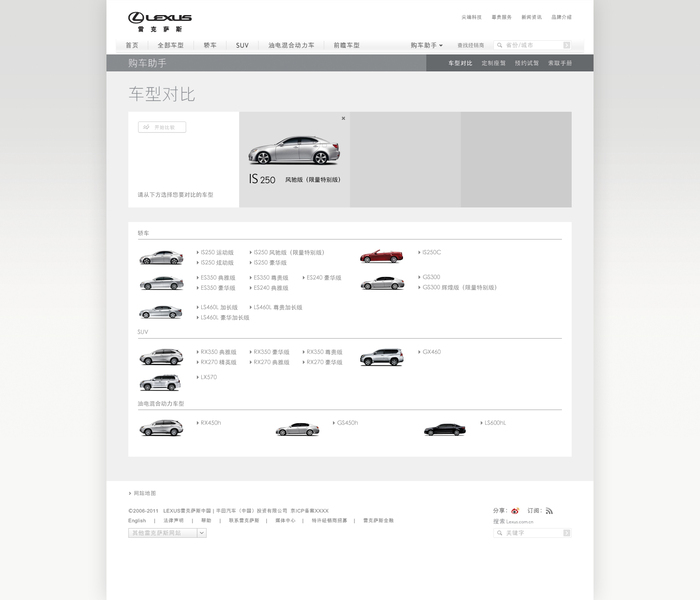Focus the 关键字 footer search field

[x=533, y=533]
